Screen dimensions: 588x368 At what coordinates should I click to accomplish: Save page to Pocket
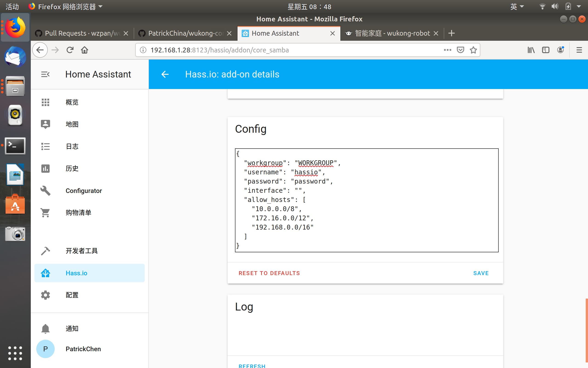click(461, 50)
